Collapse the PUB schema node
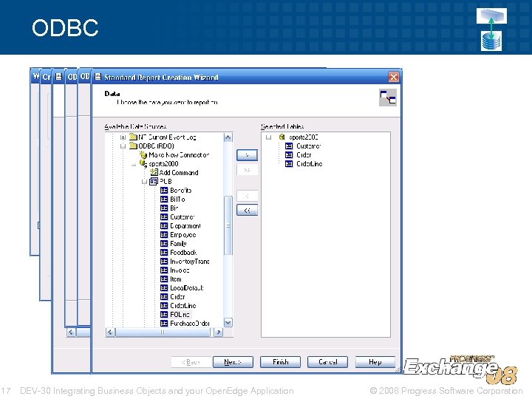 tap(144, 182)
